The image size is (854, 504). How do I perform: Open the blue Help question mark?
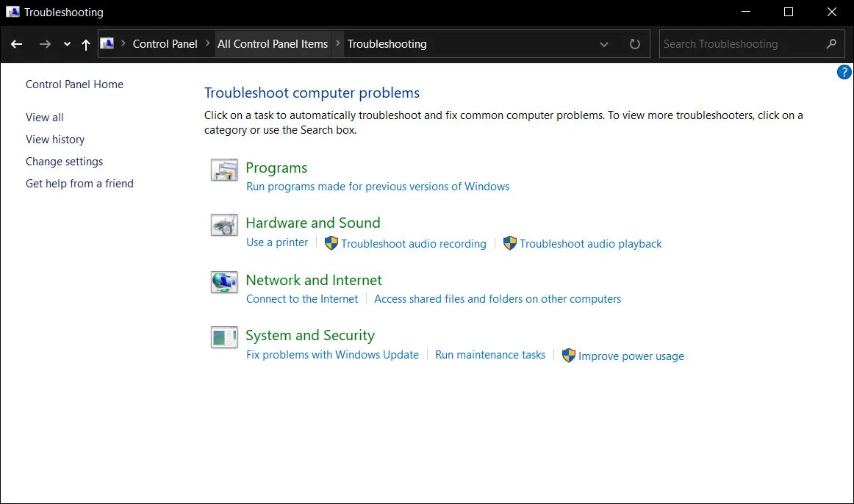(844, 72)
